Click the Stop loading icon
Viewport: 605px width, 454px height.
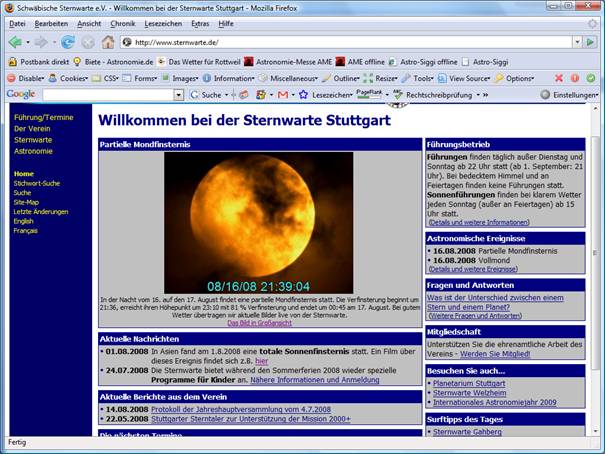click(88, 42)
